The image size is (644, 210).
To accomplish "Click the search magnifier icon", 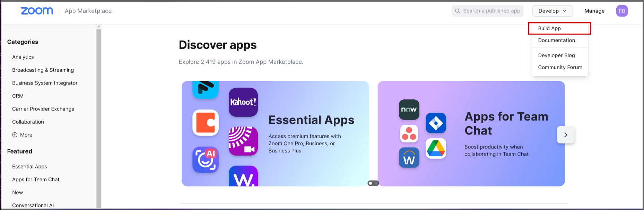I will point(458,11).
